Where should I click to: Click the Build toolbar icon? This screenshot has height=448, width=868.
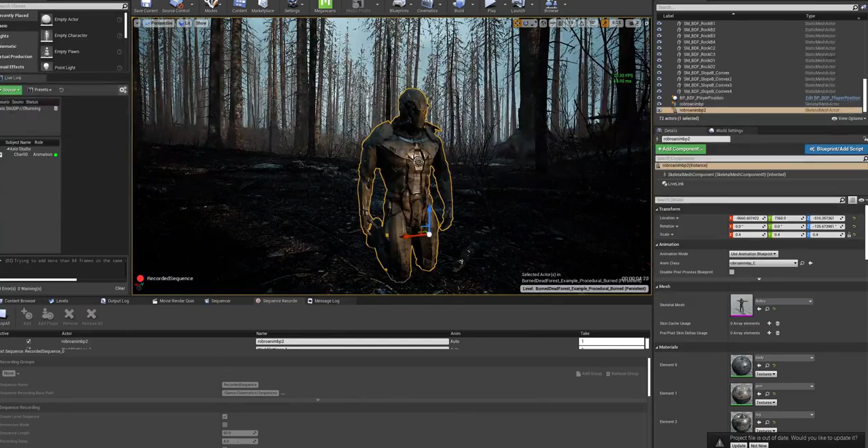pyautogui.click(x=459, y=6)
